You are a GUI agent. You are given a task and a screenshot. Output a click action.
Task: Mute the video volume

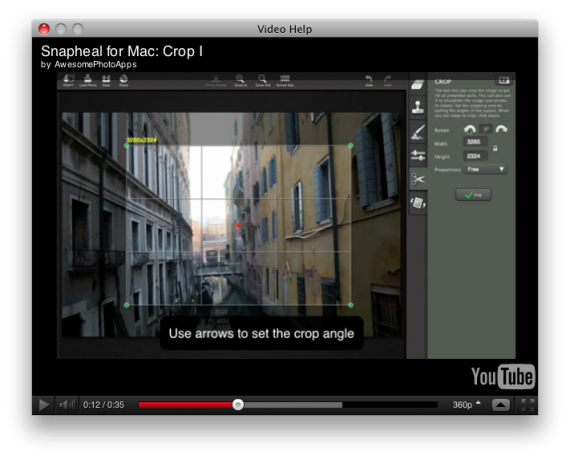pos(67,404)
